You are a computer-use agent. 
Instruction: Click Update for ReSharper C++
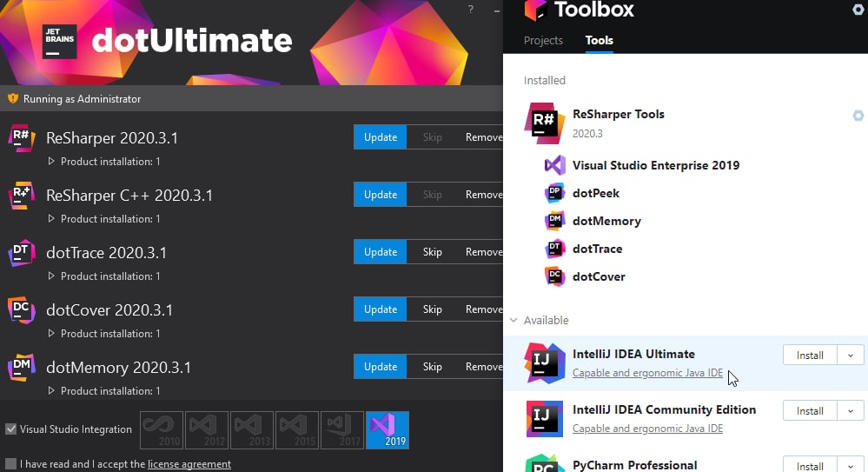pyautogui.click(x=381, y=195)
